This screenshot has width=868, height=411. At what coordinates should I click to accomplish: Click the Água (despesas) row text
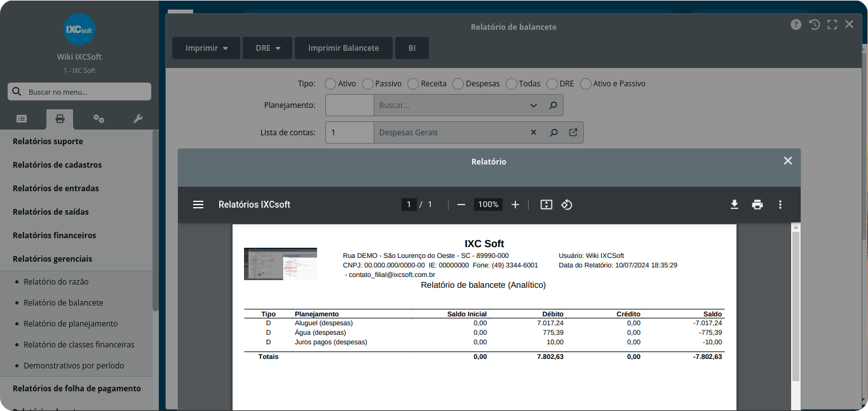tap(320, 332)
